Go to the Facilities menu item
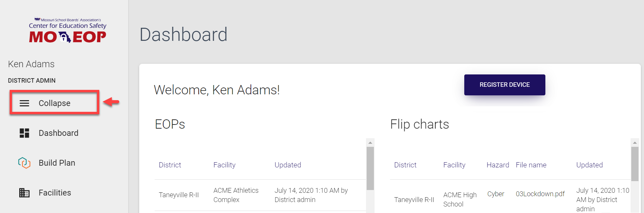The width and height of the screenshot is (644, 213). 55,193
